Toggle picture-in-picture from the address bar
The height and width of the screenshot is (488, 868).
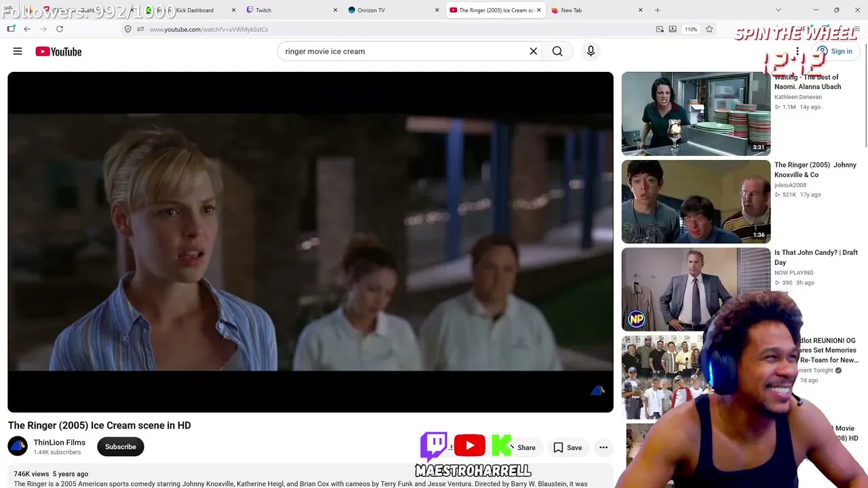pos(660,29)
